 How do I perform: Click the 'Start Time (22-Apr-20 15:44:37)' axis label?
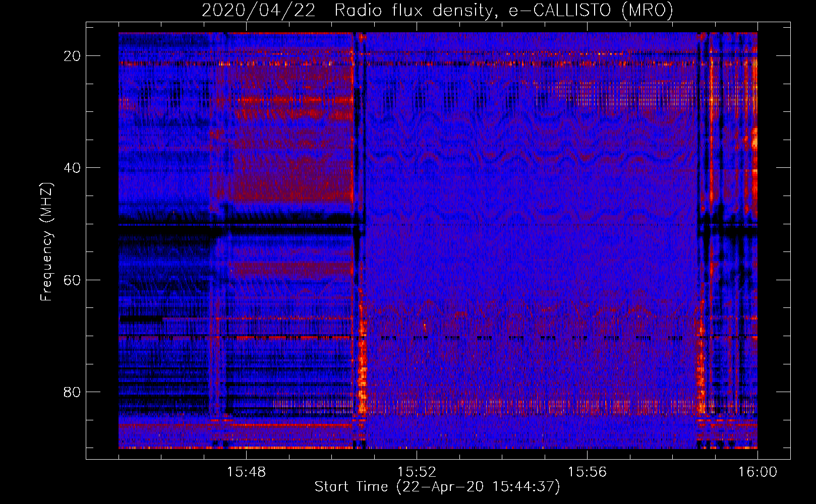pyautogui.click(x=437, y=487)
